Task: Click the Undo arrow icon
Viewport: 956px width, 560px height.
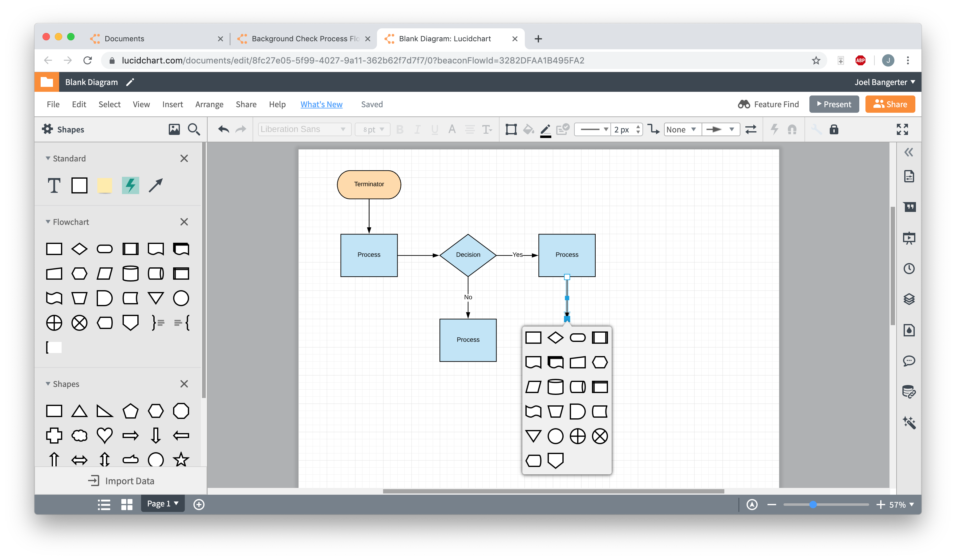Action: pos(224,129)
